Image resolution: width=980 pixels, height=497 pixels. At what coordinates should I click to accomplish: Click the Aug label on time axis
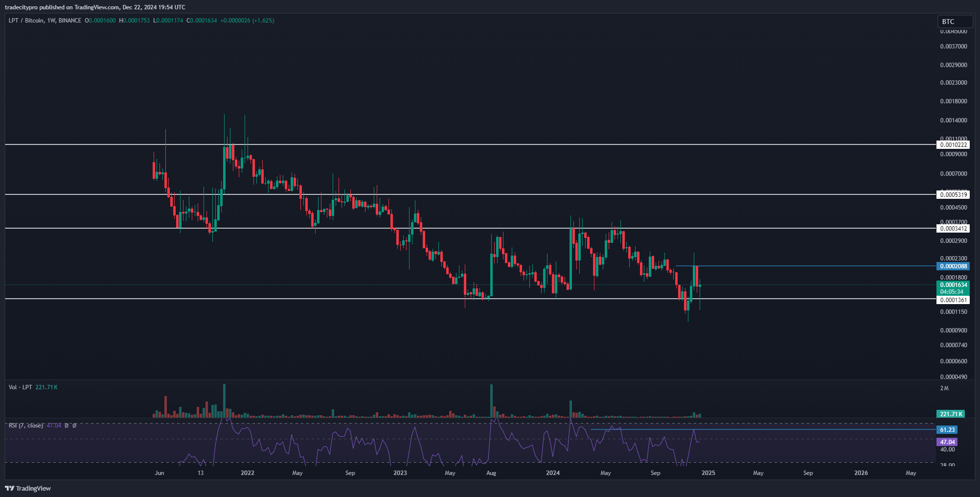coord(491,473)
